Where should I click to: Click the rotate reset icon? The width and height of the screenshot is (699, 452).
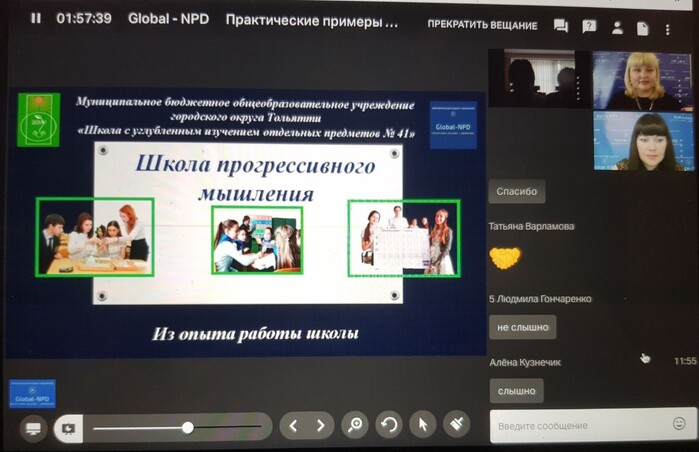[389, 424]
